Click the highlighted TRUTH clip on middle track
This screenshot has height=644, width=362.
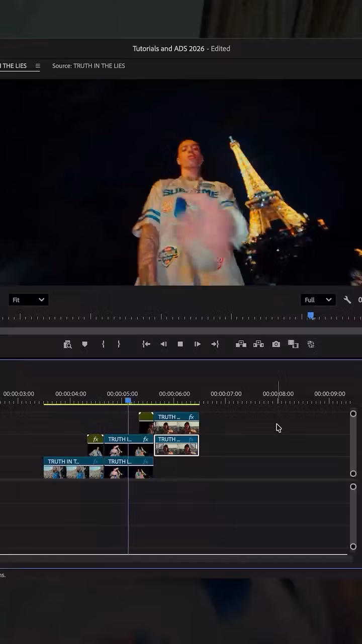176,445
